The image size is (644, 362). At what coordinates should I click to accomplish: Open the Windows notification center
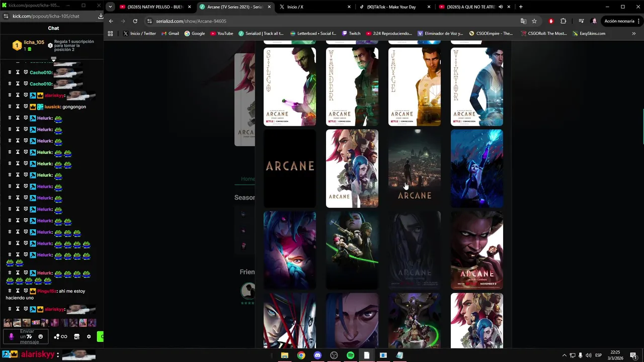[x=633, y=355]
